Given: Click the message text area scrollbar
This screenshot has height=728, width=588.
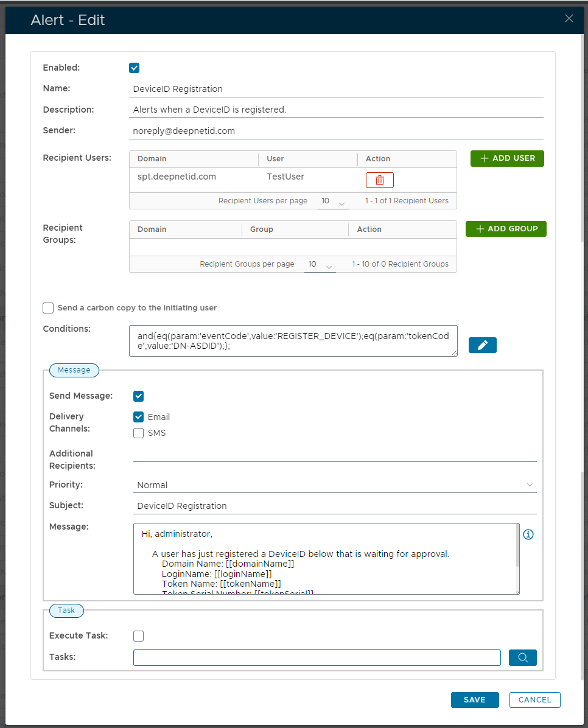Looking at the screenshot, I should [518, 548].
